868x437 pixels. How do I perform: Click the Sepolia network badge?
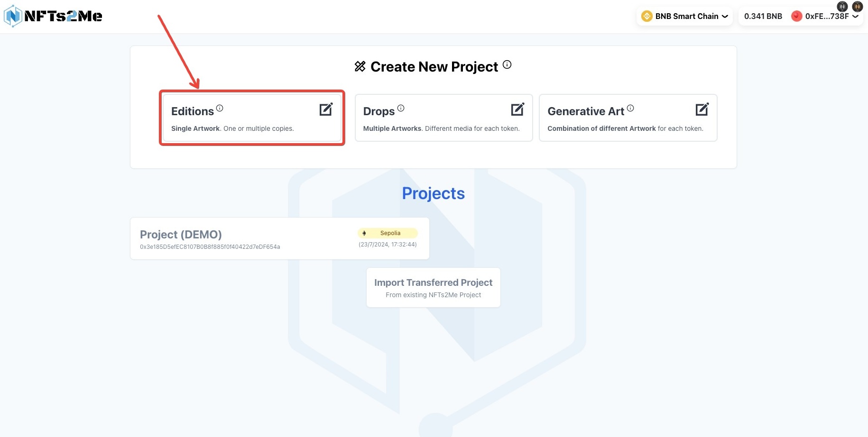click(x=388, y=233)
